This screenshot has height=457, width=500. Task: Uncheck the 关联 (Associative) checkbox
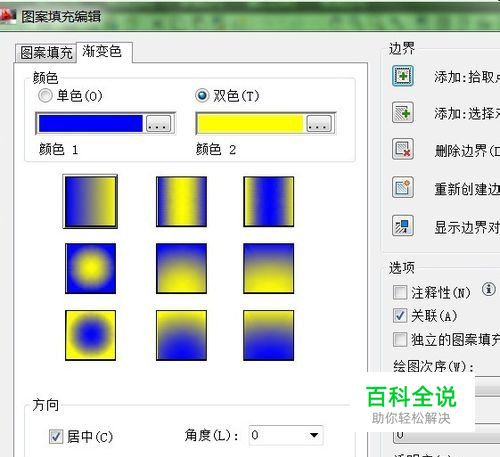(x=400, y=315)
